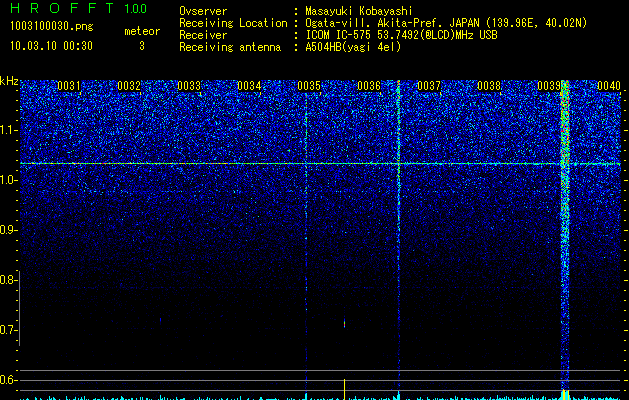Click the horizontal carrier line near 1.03 kHz
Viewport: 629px width, 400px height.
320,164
